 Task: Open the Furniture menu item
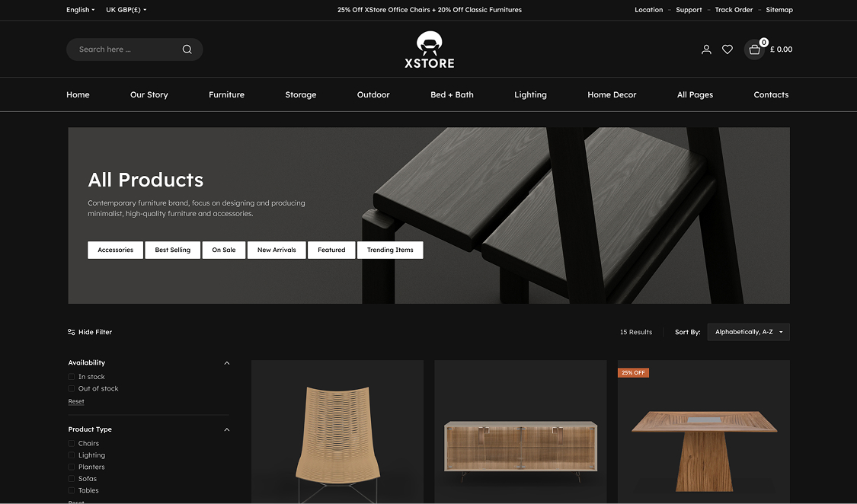click(x=226, y=95)
